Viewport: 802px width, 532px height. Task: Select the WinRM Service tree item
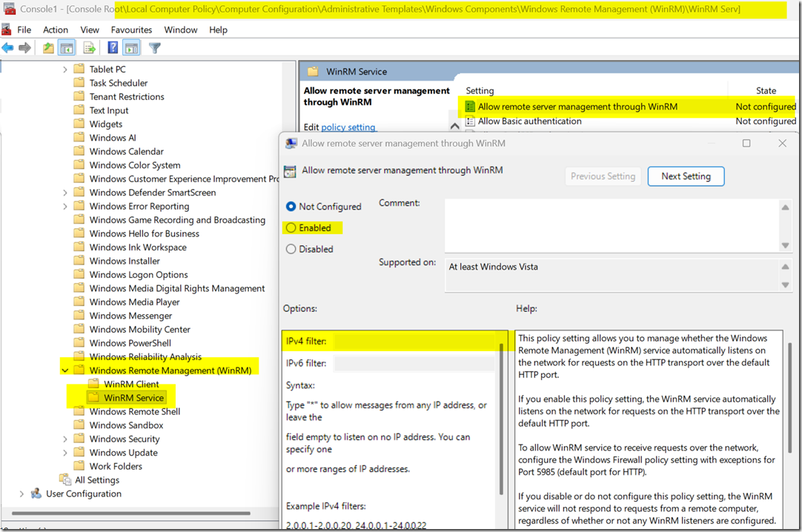(x=134, y=398)
